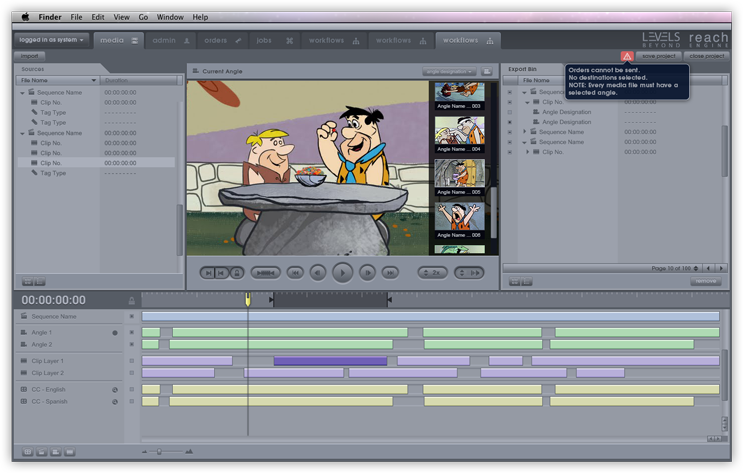The width and height of the screenshot is (743, 473).
Task: Click the mark-in point button
Action: 208,273
